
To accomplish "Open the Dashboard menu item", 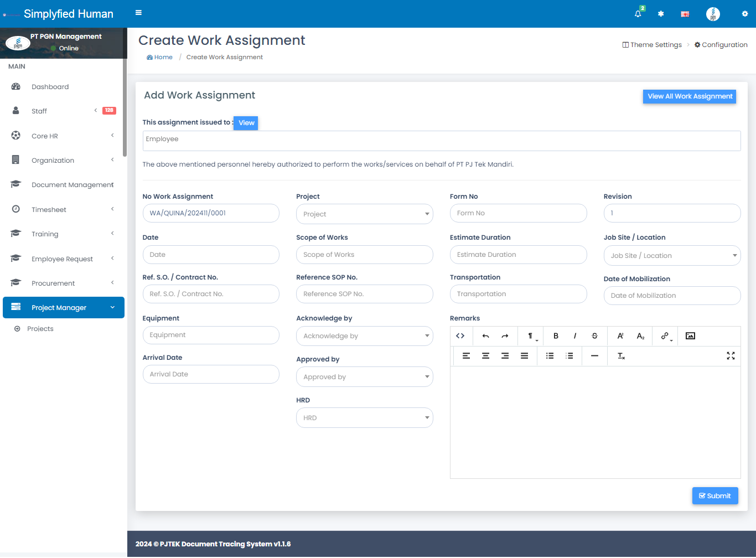I will [x=50, y=87].
